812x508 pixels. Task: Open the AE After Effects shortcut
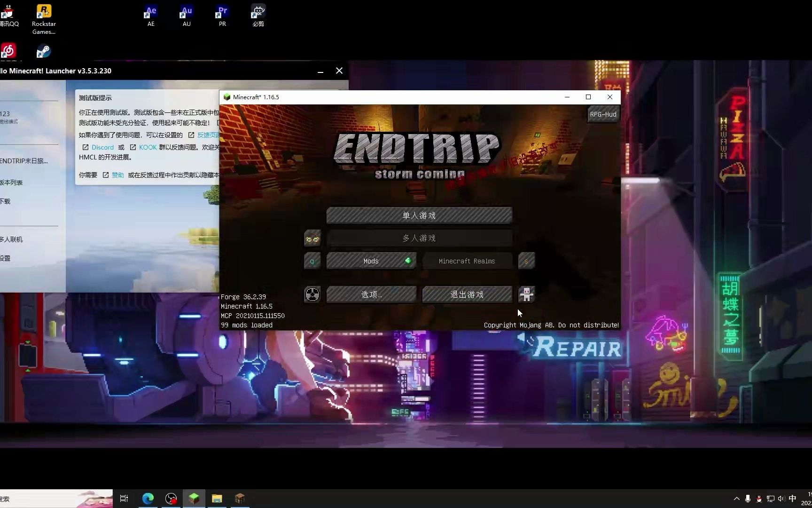pos(151,16)
